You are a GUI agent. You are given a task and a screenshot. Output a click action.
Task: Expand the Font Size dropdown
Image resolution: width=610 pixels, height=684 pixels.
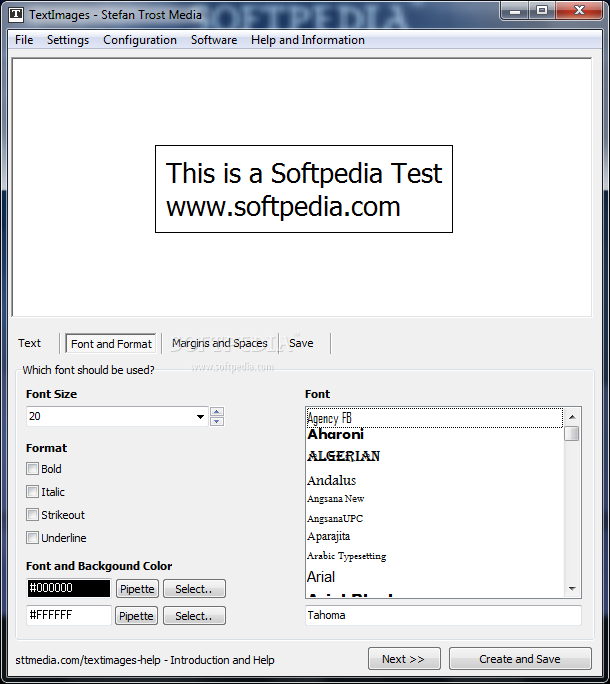click(x=200, y=417)
